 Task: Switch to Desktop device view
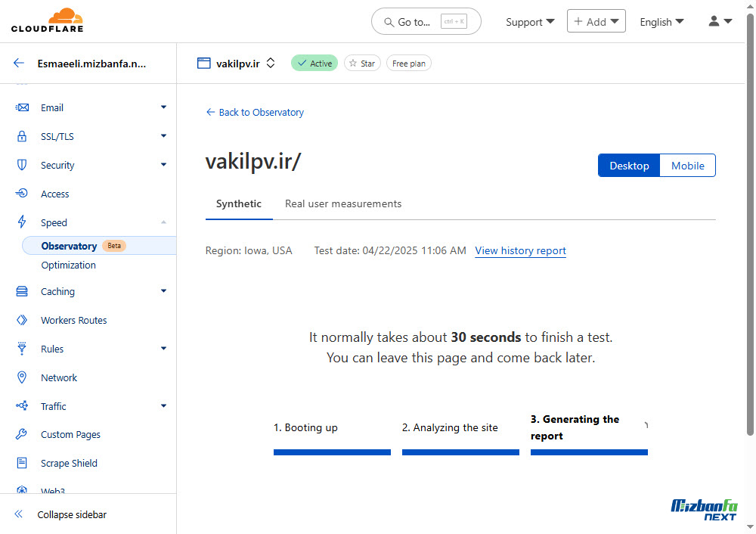point(629,166)
